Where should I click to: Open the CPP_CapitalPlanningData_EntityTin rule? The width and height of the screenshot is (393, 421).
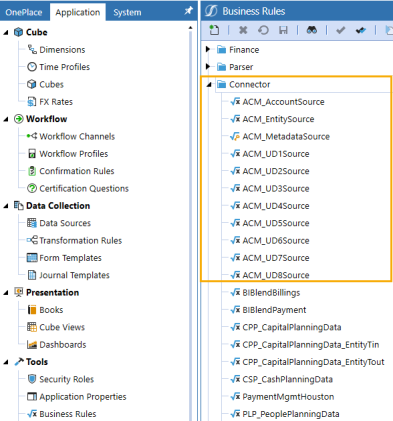[311, 344]
